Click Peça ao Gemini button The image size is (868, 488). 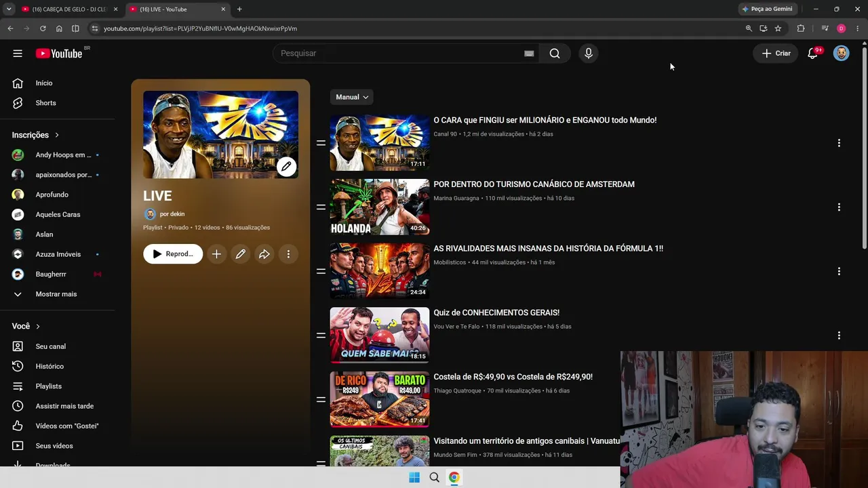coord(768,9)
